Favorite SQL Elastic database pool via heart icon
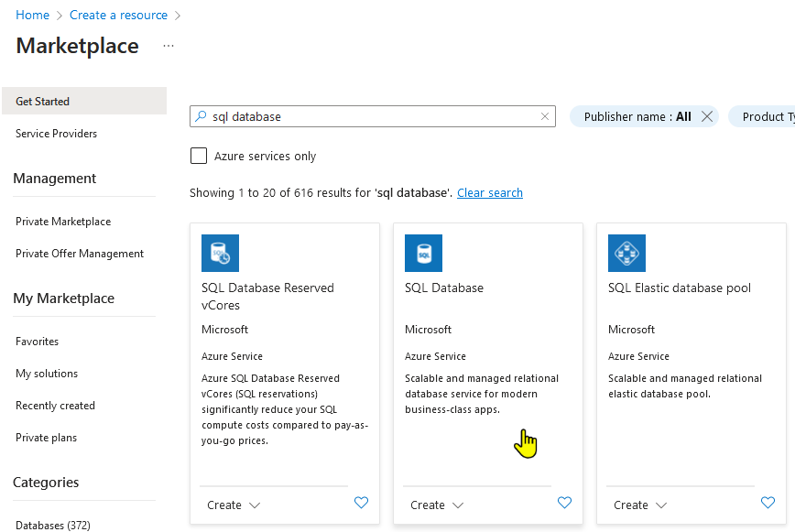Image resolution: width=795 pixels, height=532 pixels. (768, 503)
